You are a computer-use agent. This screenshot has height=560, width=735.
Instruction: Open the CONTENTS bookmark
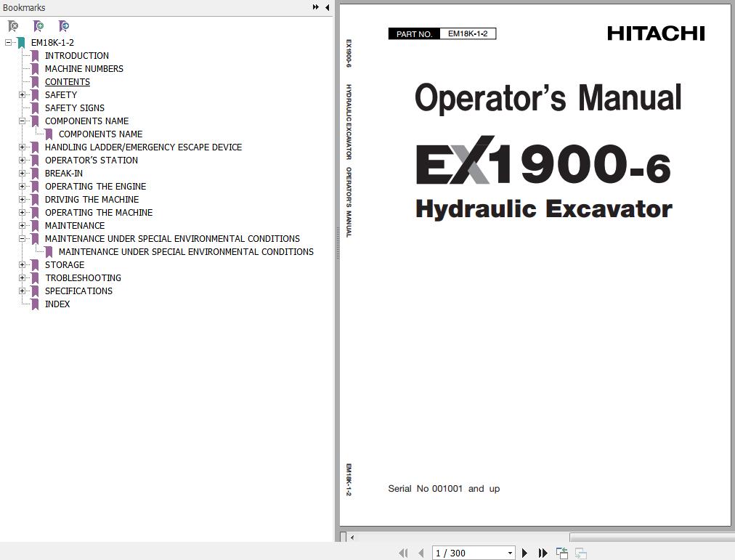pos(68,82)
